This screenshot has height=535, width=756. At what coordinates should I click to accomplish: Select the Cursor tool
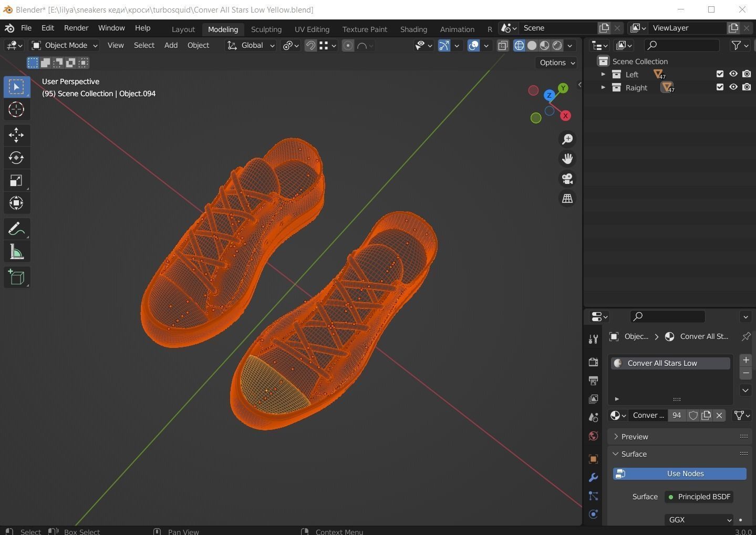coord(16,109)
